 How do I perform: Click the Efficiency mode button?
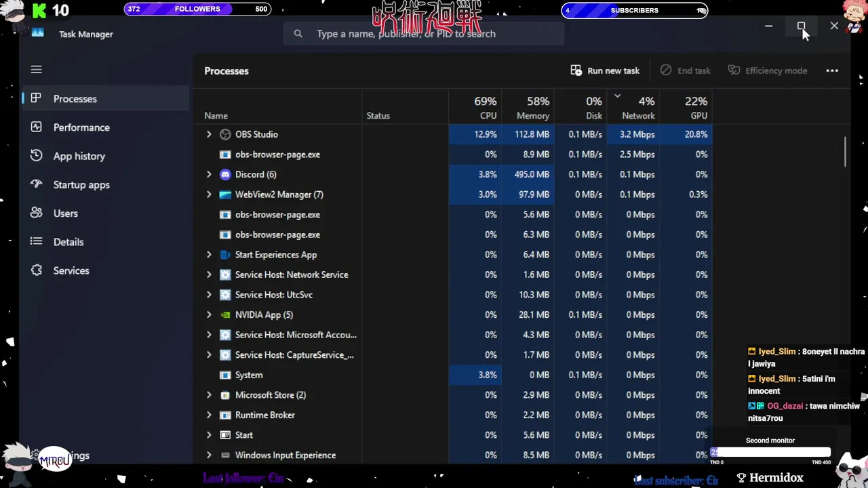point(768,70)
